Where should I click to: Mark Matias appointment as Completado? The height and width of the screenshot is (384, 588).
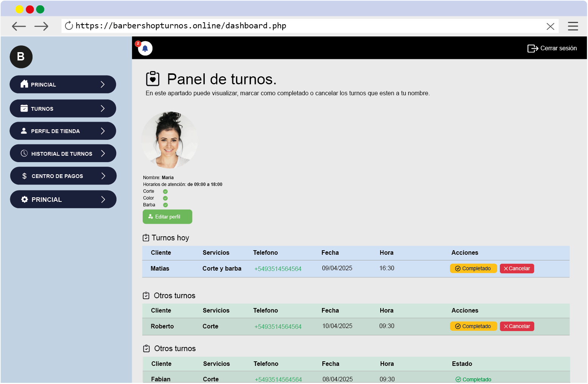pyautogui.click(x=473, y=269)
